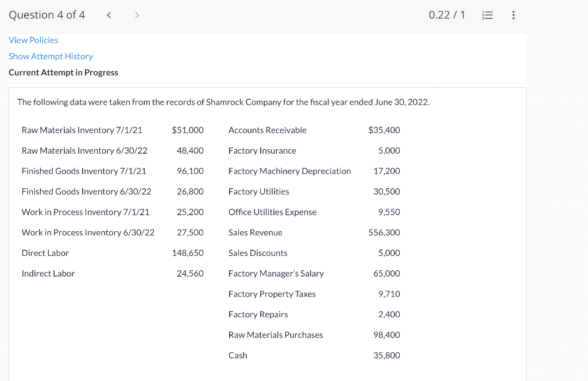The height and width of the screenshot is (381, 588).
Task: Click the 25,200 value
Action: [x=190, y=212]
